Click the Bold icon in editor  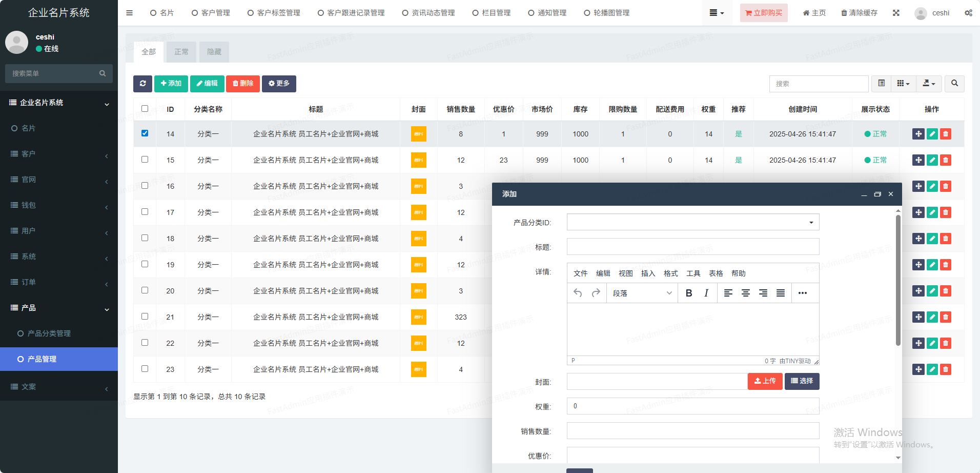coord(689,293)
